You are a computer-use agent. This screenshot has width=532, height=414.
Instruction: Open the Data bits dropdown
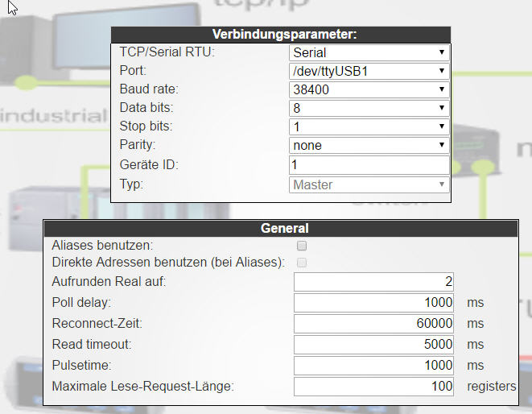click(369, 108)
